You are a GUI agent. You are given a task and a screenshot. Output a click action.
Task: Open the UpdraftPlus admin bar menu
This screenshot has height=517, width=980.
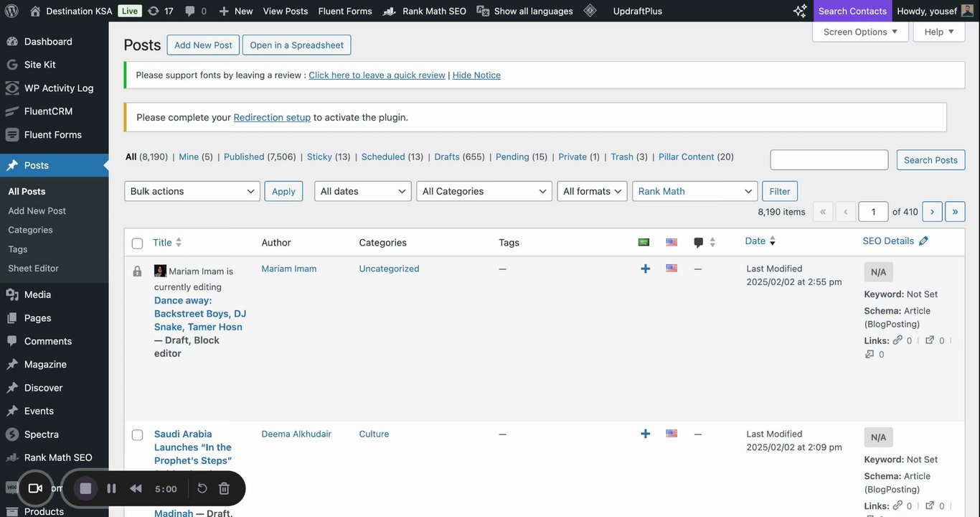(638, 11)
